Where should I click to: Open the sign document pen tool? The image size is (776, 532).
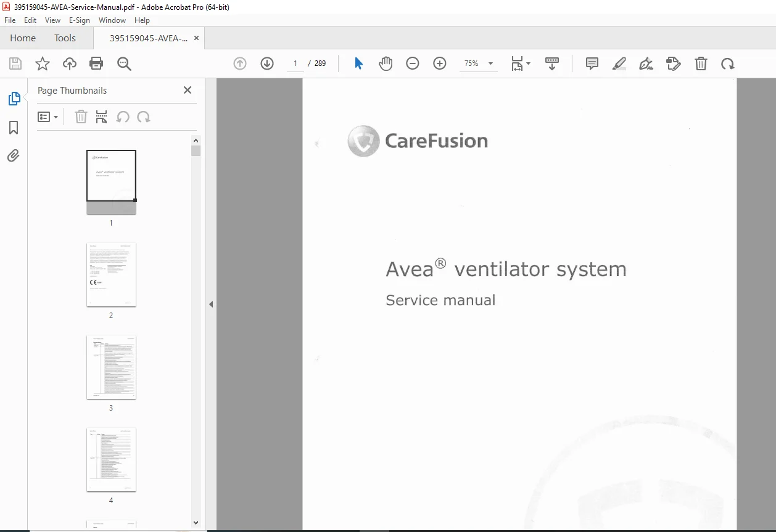[x=646, y=63]
